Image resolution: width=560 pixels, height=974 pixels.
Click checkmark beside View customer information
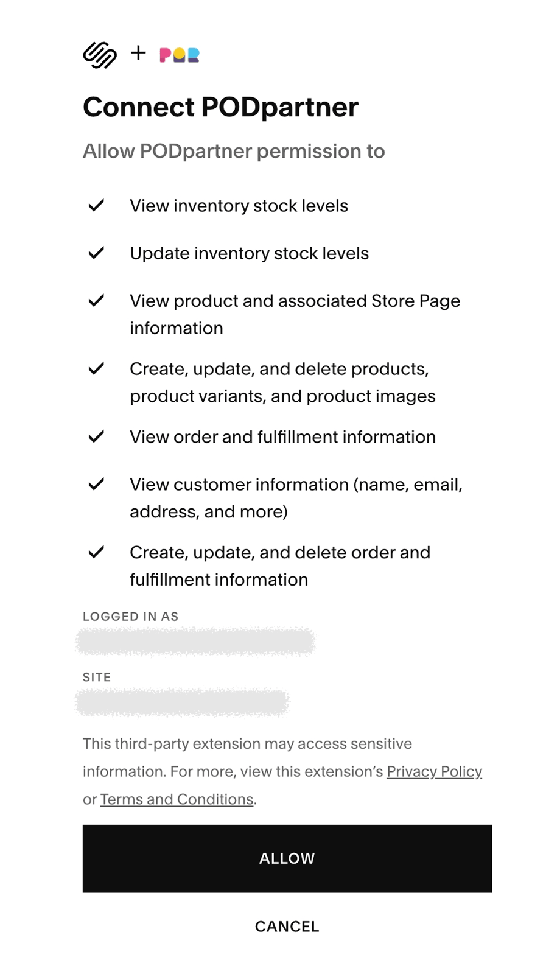point(96,485)
